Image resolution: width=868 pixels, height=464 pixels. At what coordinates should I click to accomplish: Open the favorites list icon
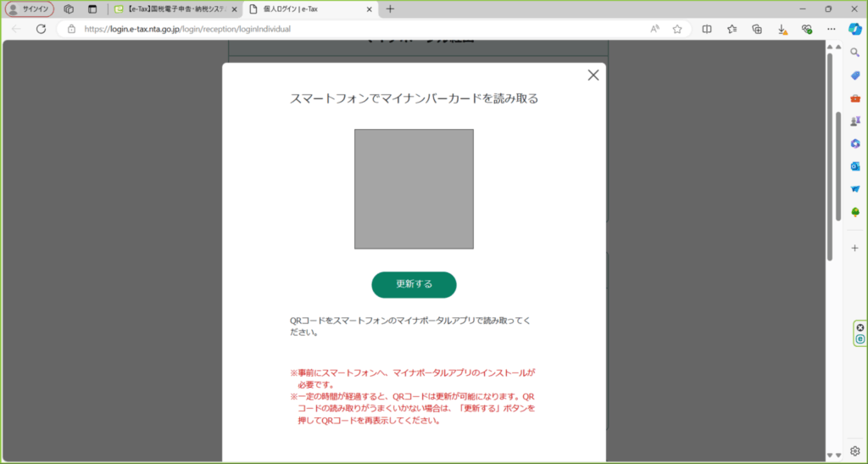(x=732, y=29)
